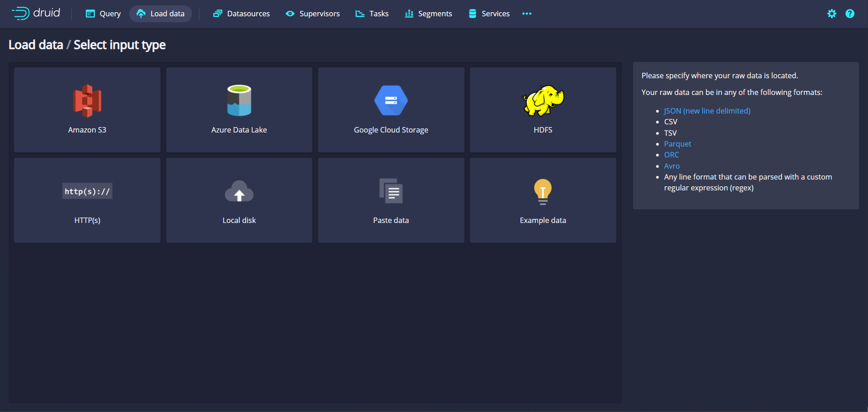Open the Parquet documentation link
The width and height of the screenshot is (868, 412).
coord(677,144)
